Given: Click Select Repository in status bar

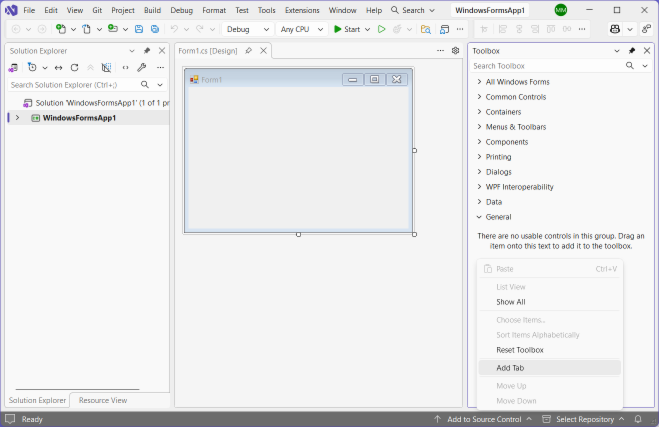Looking at the screenshot, I should [x=583, y=419].
